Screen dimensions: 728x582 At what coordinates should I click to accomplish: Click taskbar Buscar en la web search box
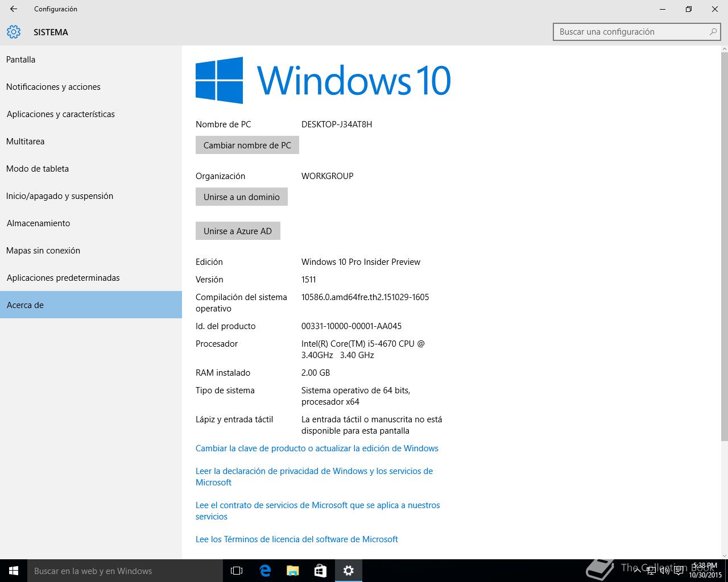125,571
